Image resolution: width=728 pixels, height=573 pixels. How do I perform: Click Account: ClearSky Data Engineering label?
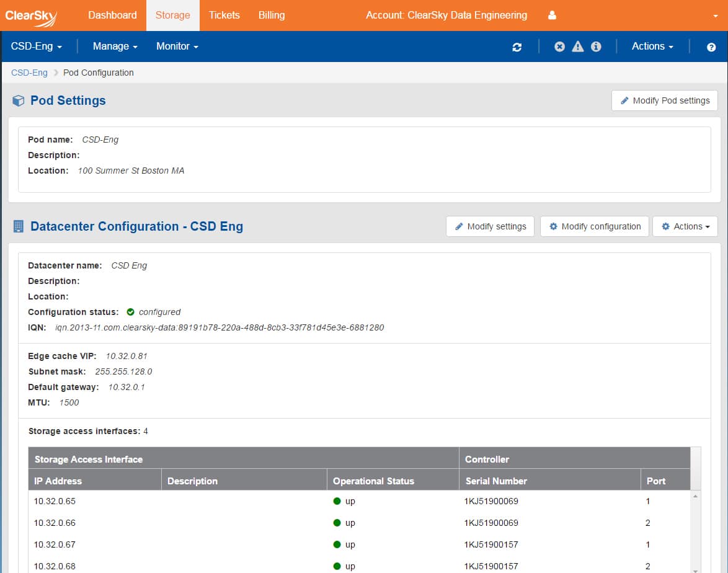click(446, 16)
